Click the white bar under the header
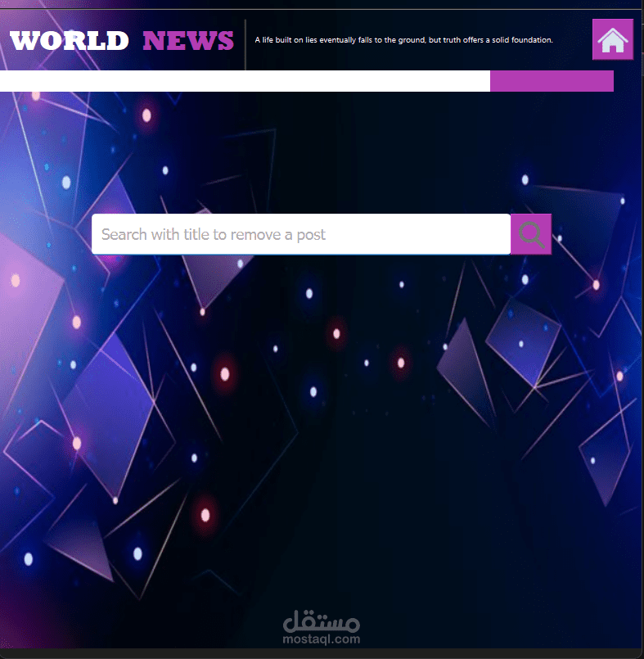This screenshot has width=644, height=659. point(245,81)
